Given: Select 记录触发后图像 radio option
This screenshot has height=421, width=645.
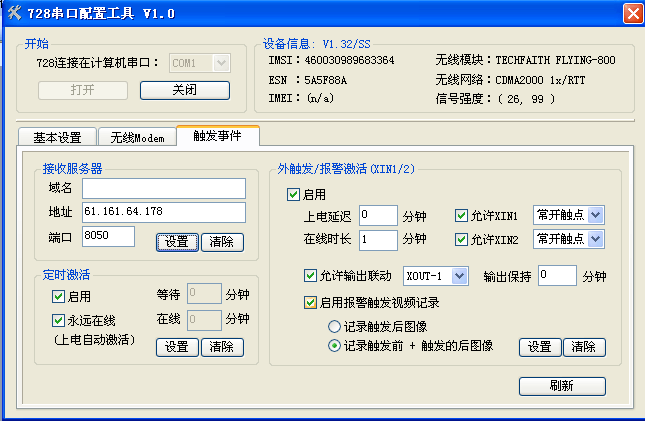Looking at the screenshot, I should pyautogui.click(x=335, y=327).
